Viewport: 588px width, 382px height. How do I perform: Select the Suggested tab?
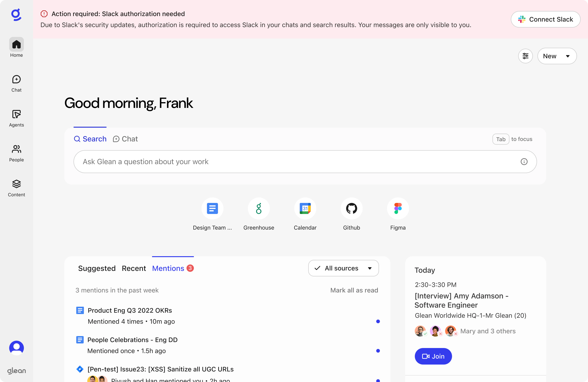(x=97, y=268)
